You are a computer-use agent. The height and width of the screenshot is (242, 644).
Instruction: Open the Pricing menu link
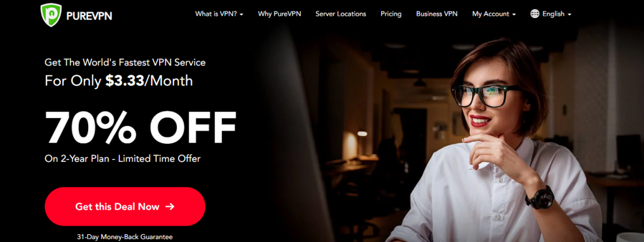391,14
